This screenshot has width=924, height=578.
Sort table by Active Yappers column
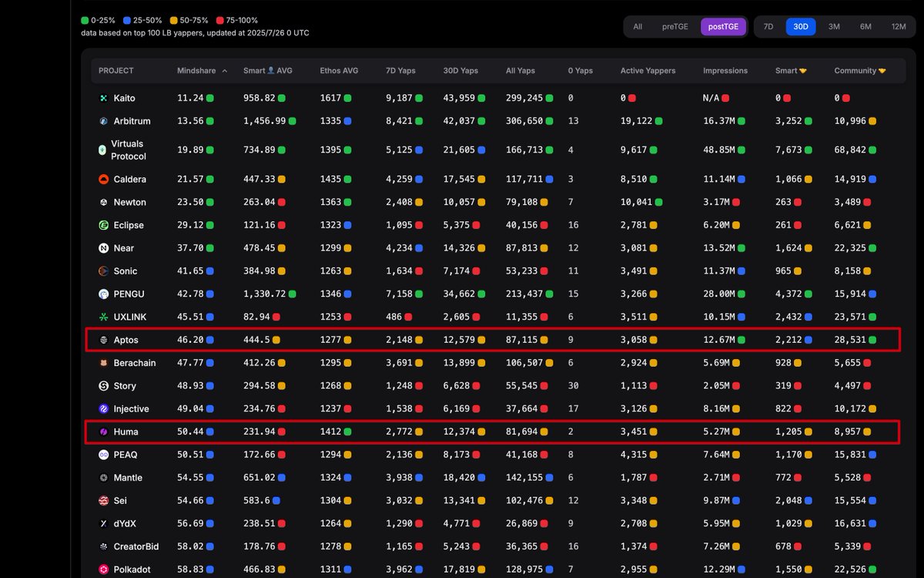[x=648, y=71]
